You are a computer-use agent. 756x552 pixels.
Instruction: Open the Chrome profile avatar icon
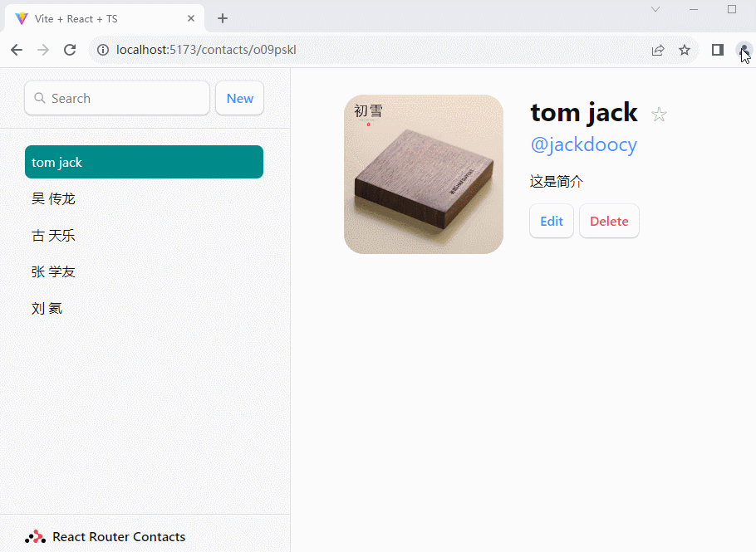(x=744, y=50)
